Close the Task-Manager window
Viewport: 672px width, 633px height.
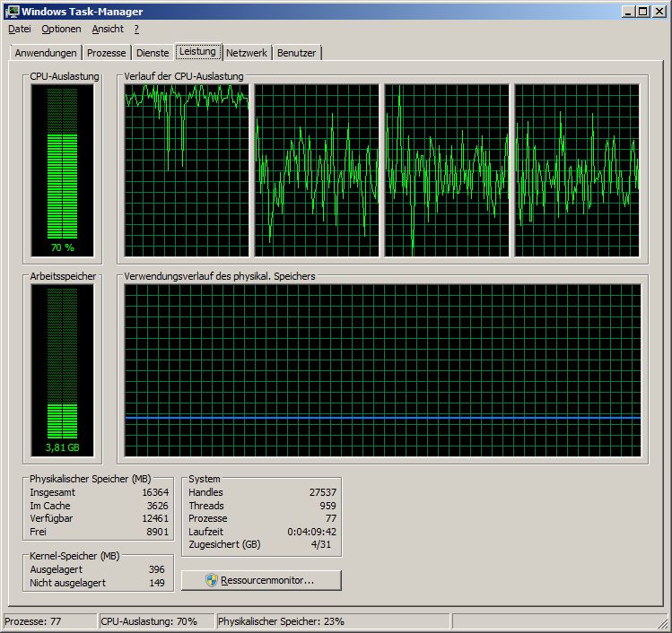(659, 12)
